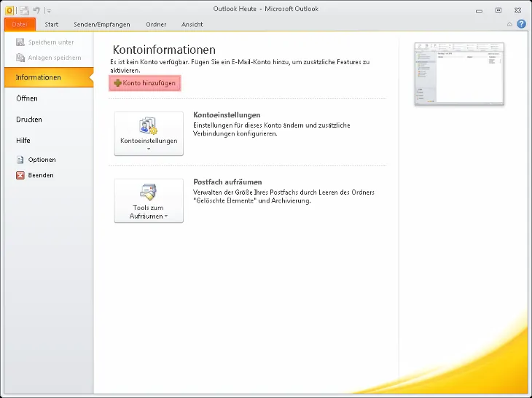Viewport: 532px width, 398px height.
Task: Click the Anlagen speichern icon
Action: [20, 58]
